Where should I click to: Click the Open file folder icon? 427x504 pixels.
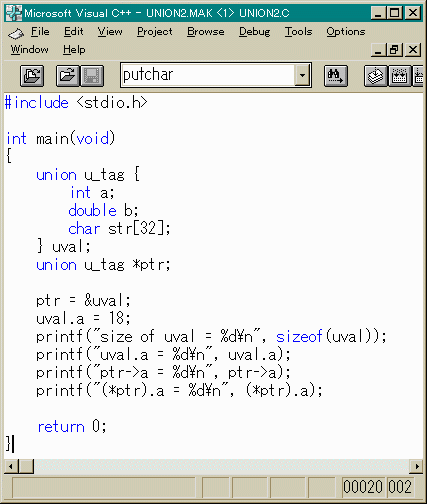coord(68,76)
